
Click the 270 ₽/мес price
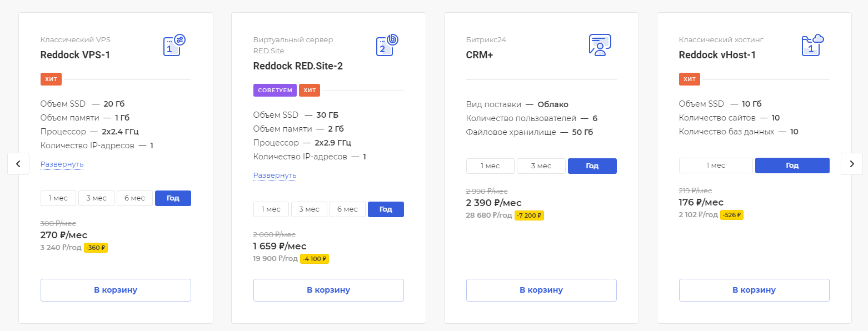point(64,235)
